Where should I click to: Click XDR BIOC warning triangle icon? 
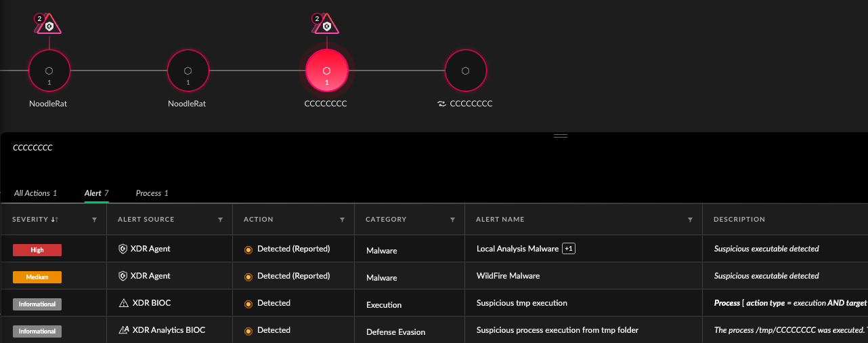tap(123, 303)
